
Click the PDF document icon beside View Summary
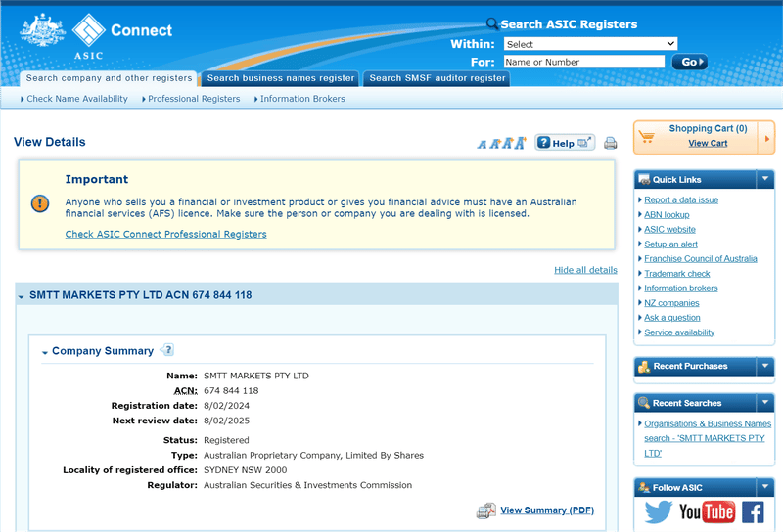click(x=485, y=510)
